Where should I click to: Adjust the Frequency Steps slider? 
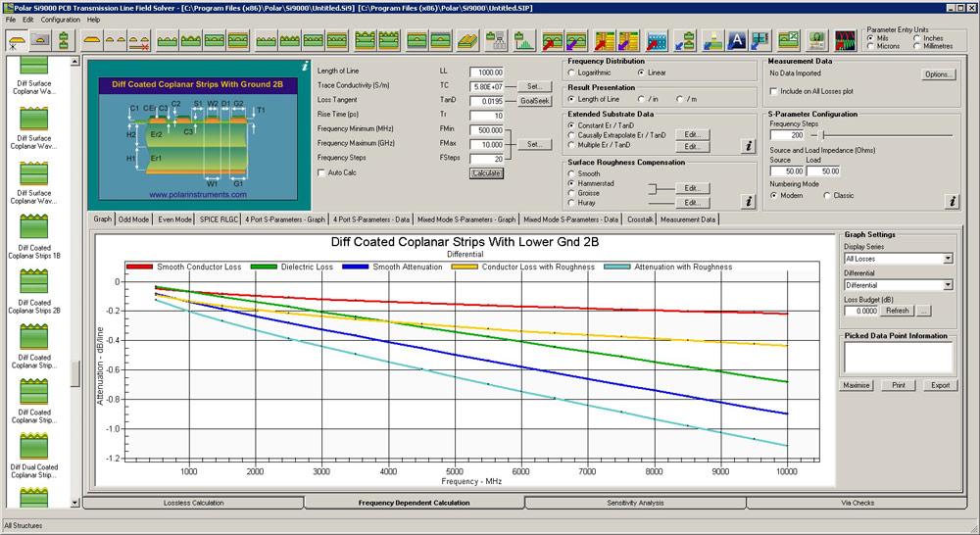coord(823,135)
